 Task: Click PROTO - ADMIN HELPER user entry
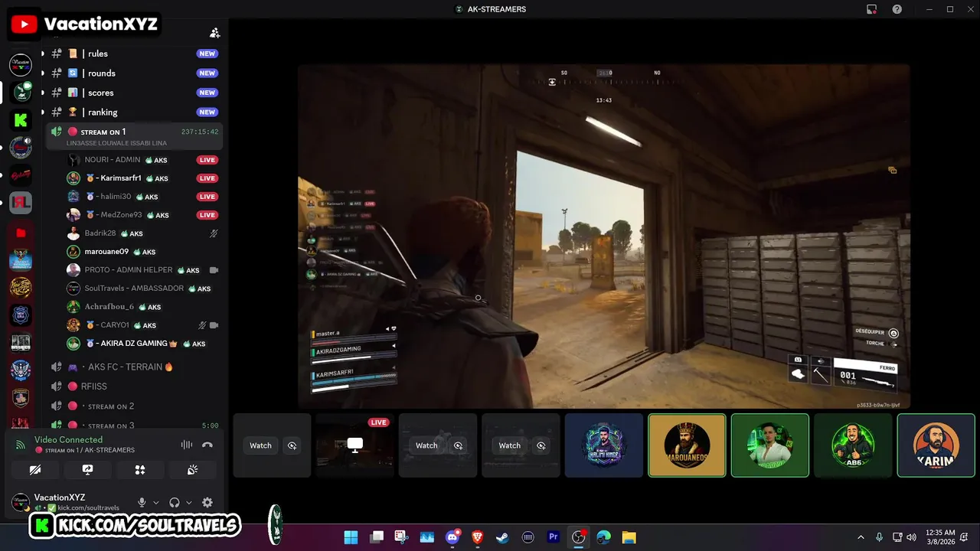pyautogui.click(x=129, y=270)
